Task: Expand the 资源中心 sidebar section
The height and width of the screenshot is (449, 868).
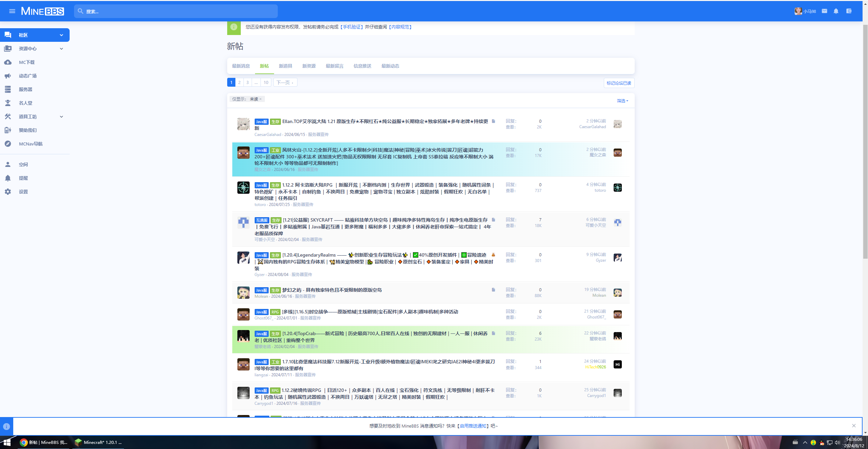Action: pyautogui.click(x=61, y=49)
